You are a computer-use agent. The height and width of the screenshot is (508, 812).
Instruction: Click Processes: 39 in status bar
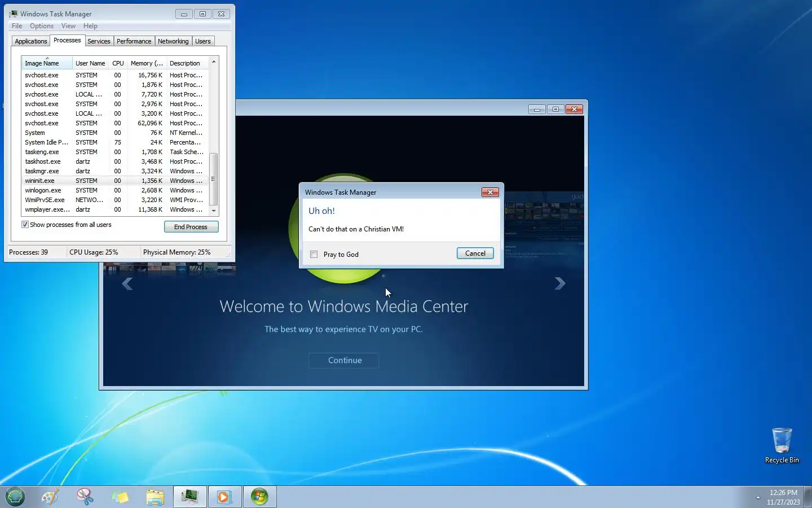tap(29, 252)
